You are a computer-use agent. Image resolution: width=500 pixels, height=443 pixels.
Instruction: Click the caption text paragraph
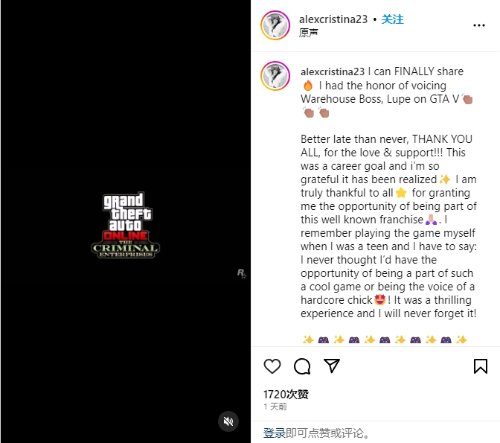tap(388, 226)
